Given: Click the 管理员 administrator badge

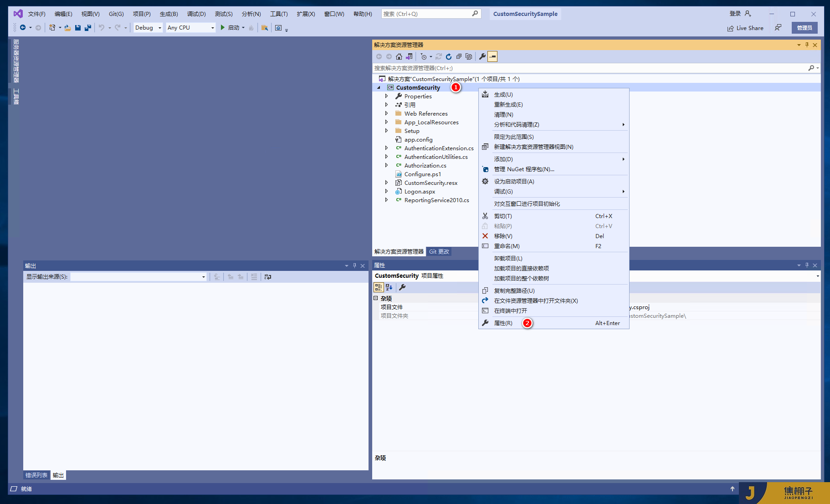Looking at the screenshot, I should [x=804, y=28].
